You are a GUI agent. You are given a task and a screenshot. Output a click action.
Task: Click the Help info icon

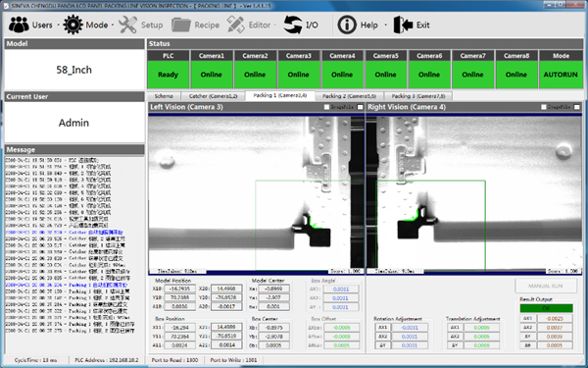tap(347, 25)
